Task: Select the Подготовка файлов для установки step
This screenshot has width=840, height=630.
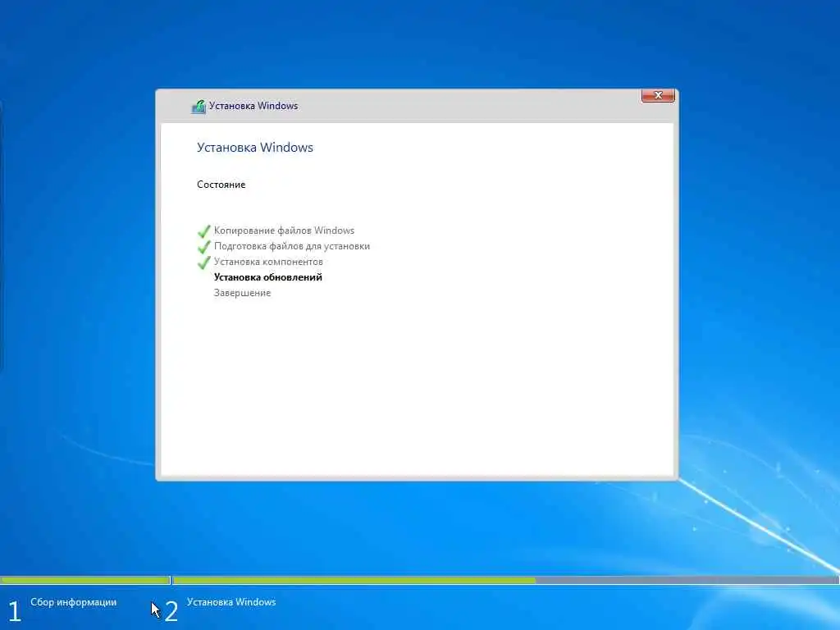Action: 291,246
